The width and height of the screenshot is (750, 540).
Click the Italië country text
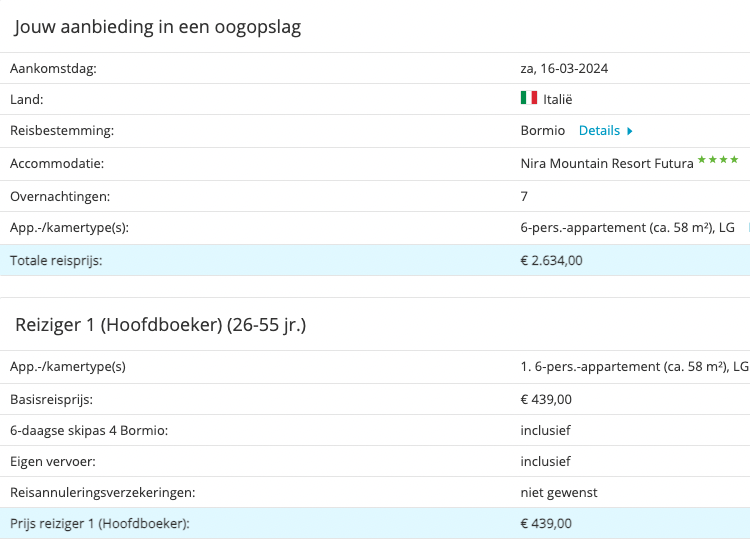click(558, 99)
